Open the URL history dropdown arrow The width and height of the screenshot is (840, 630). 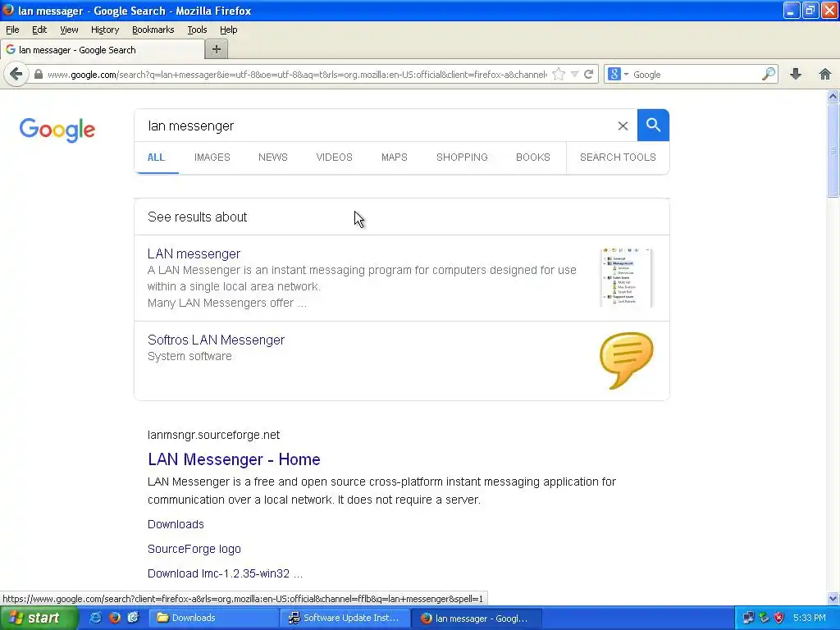click(x=574, y=74)
